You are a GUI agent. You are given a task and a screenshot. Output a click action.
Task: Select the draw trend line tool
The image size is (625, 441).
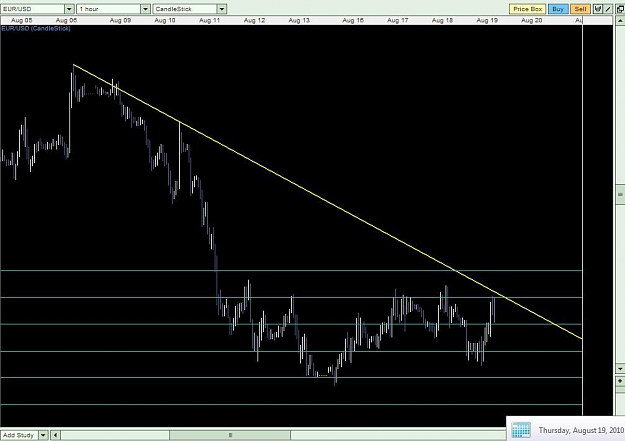607,9
